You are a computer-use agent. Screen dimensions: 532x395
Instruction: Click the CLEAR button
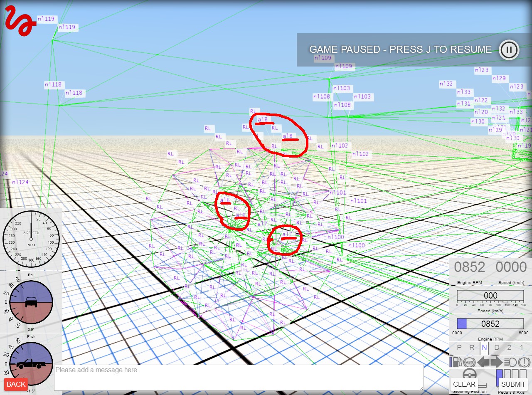tap(464, 384)
